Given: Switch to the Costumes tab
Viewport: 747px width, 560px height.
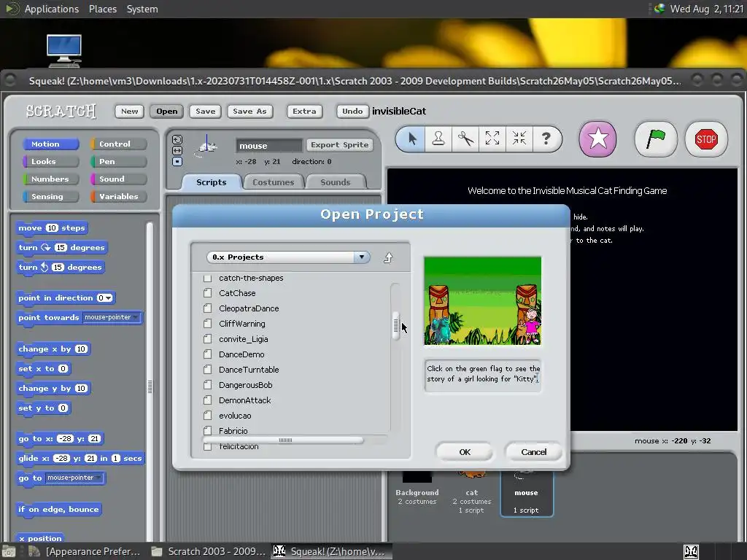Looking at the screenshot, I should [273, 182].
